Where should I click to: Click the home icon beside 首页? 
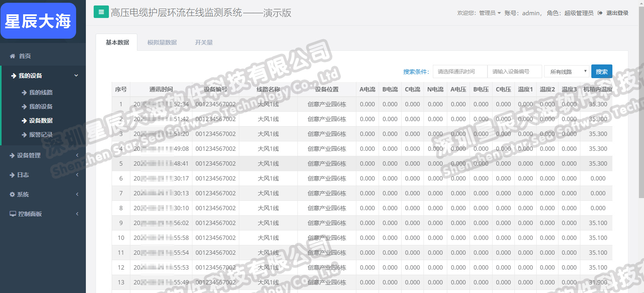click(x=12, y=56)
